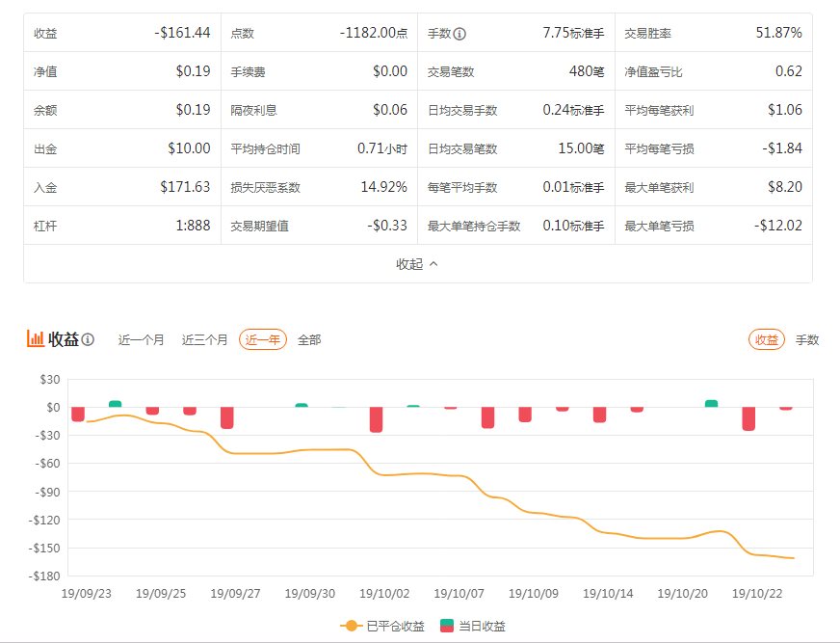Click the up chevron next to 收起
The height and width of the screenshot is (643, 840).
tap(433, 264)
